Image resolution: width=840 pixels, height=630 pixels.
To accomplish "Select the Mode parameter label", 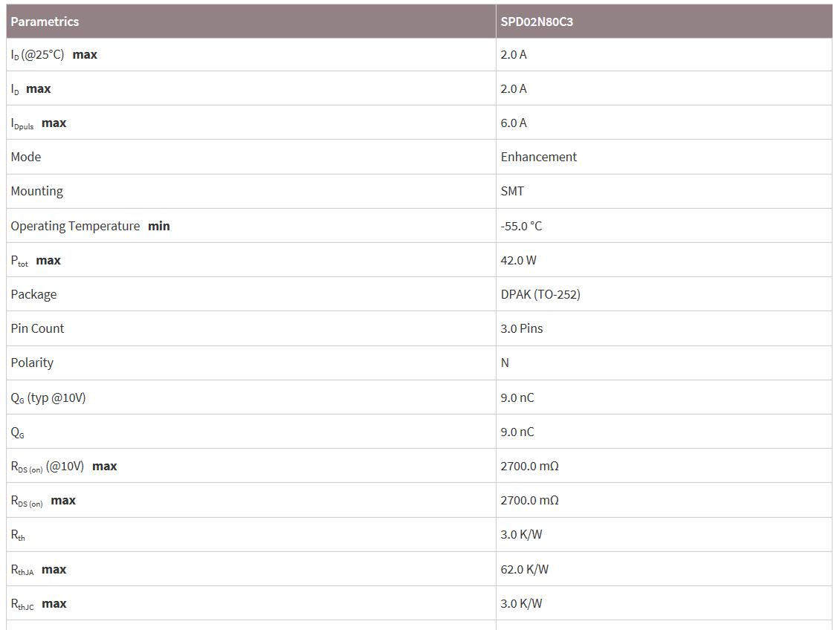I will (x=26, y=157).
